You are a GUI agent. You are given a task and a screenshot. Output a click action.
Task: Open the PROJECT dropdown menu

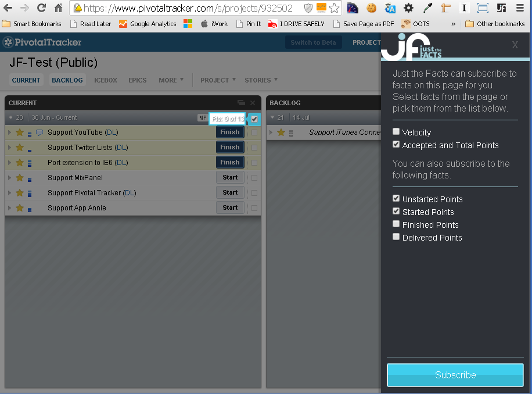[x=218, y=80]
